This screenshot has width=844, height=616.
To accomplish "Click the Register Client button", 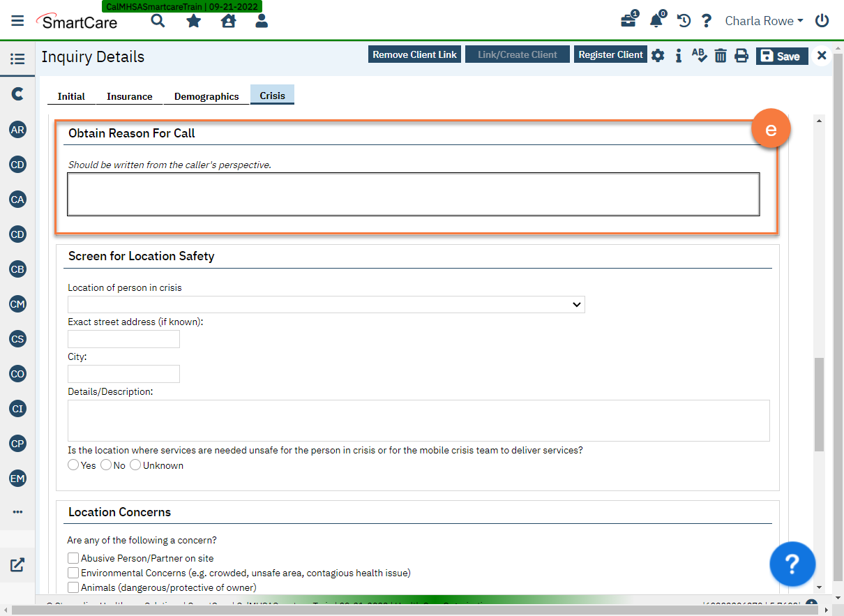I will [x=610, y=54].
